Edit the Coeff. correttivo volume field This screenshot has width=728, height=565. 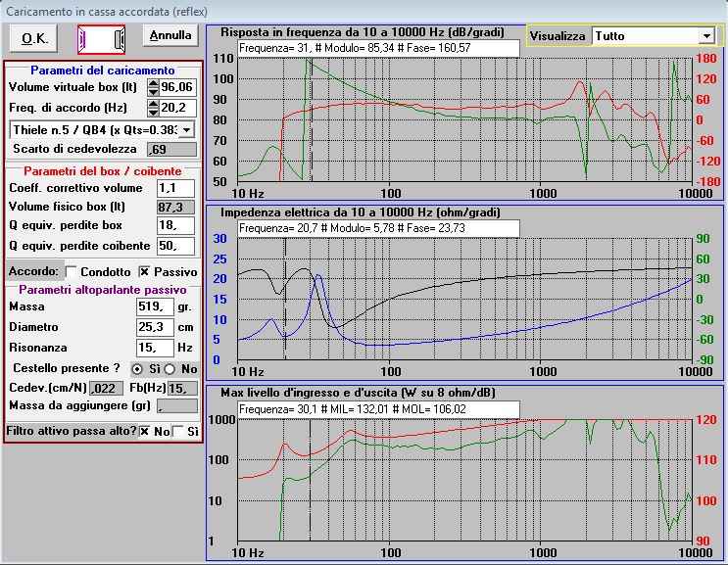click(175, 188)
